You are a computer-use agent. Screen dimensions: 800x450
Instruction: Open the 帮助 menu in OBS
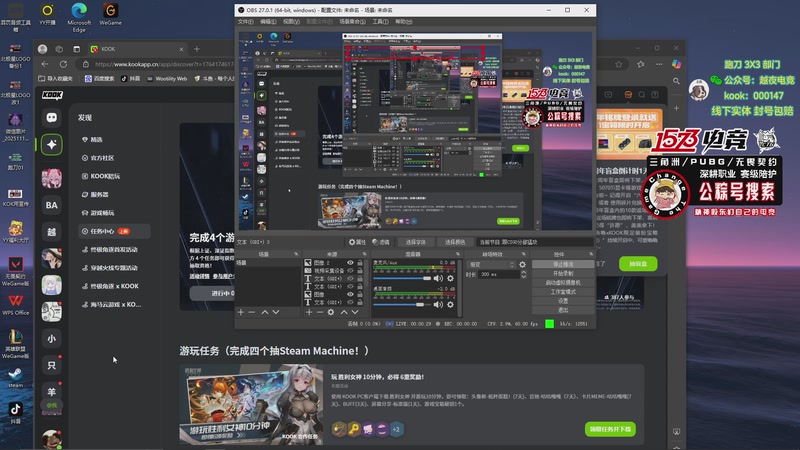404,21
